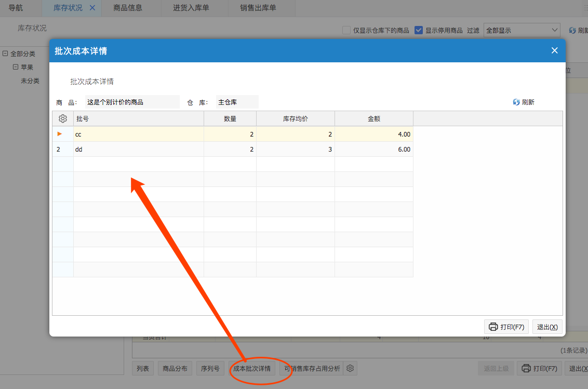Image resolution: width=588 pixels, height=389 pixels.
Task: Switch to the 商品信息 tab
Action: pos(128,8)
